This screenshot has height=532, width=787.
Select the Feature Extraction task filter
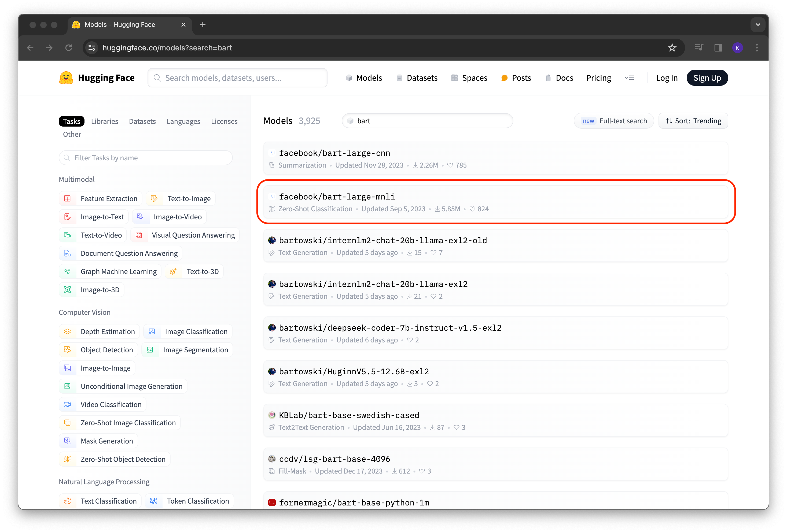click(x=101, y=199)
